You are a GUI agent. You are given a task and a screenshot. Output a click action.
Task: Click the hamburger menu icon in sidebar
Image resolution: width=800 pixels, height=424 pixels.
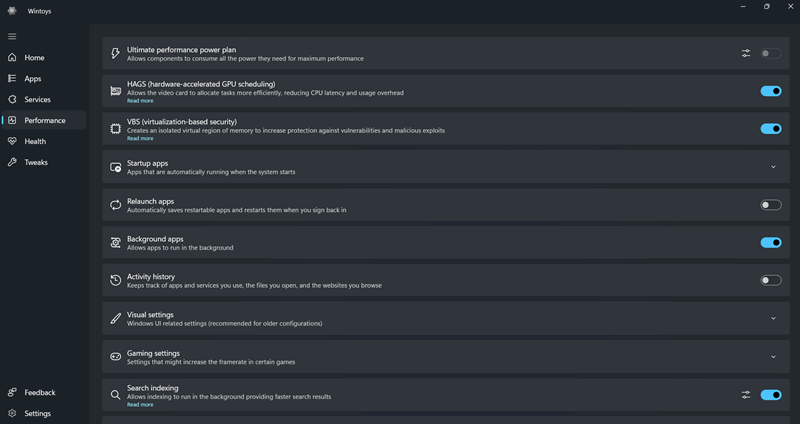click(12, 36)
